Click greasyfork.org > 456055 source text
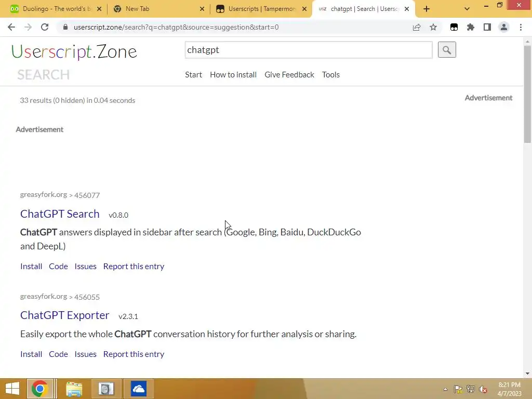 point(60,297)
